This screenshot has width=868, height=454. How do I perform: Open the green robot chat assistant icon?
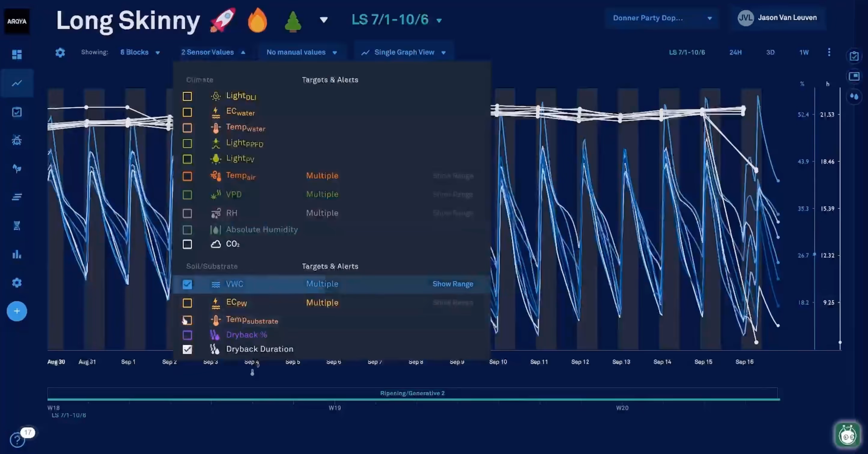pyautogui.click(x=848, y=435)
